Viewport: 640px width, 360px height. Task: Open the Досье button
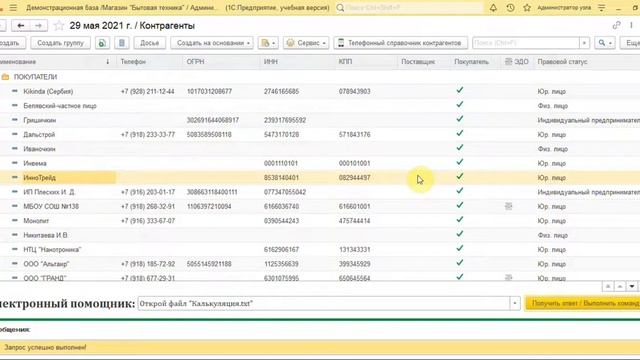(149, 43)
